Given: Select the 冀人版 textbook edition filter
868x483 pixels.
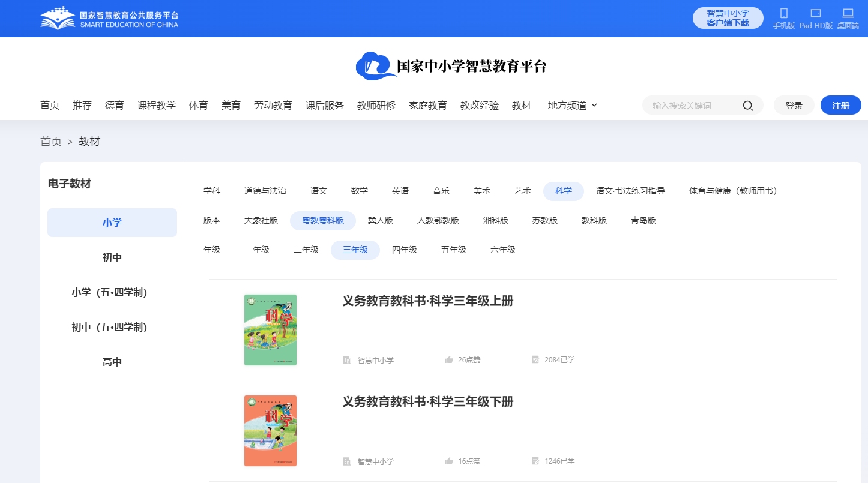Looking at the screenshot, I should tap(381, 220).
